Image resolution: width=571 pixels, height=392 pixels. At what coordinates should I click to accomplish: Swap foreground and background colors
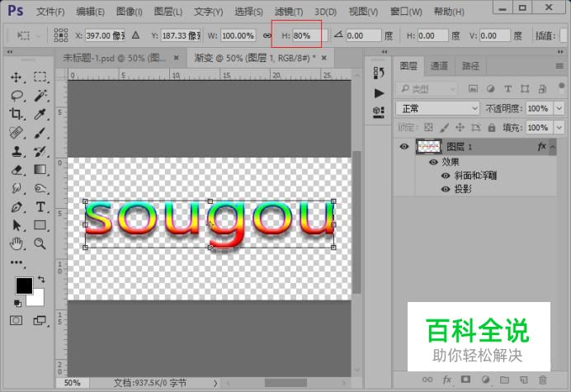pyautogui.click(x=41, y=280)
